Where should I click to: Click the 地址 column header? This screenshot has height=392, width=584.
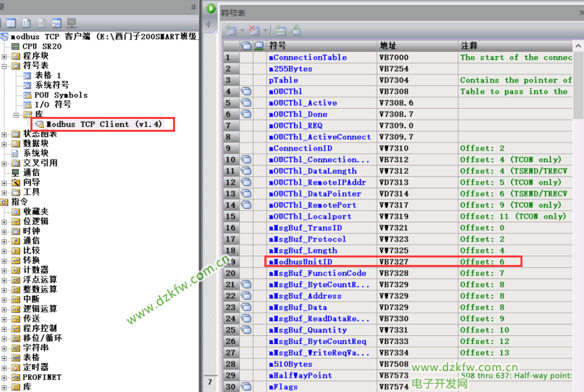coord(416,45)
